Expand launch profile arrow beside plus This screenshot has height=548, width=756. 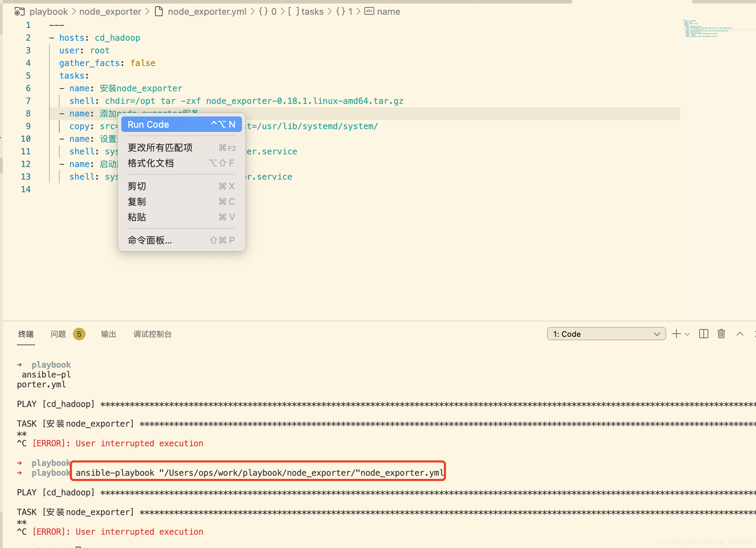point(687,334)
